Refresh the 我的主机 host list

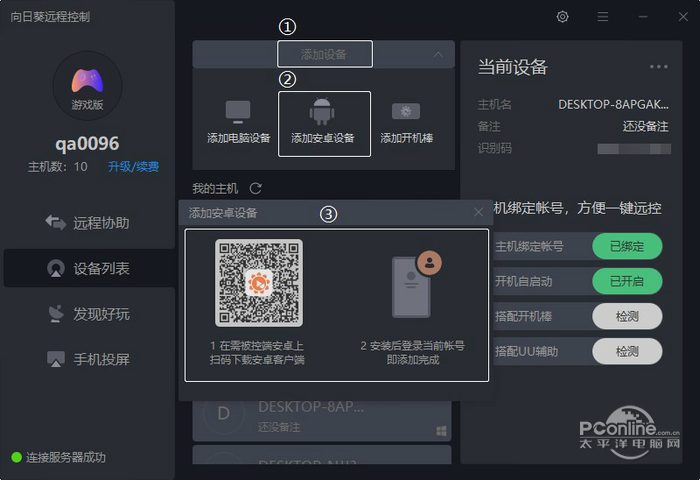click(255, 188)
